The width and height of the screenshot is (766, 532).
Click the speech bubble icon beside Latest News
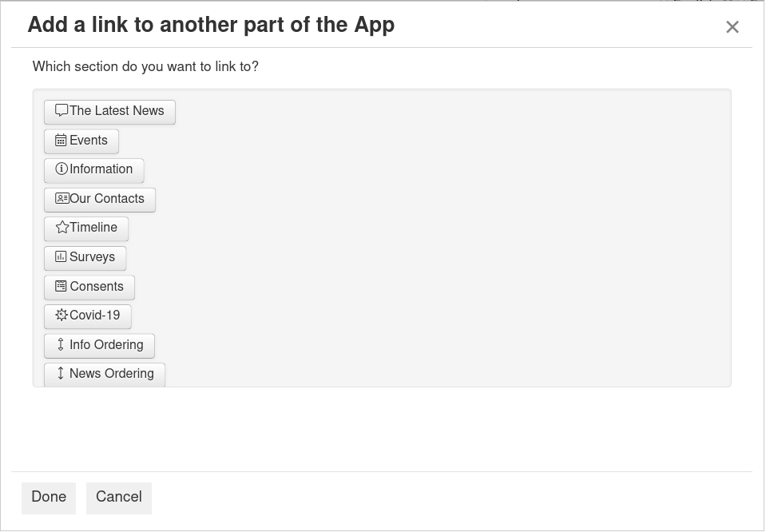tap(62, 111)
